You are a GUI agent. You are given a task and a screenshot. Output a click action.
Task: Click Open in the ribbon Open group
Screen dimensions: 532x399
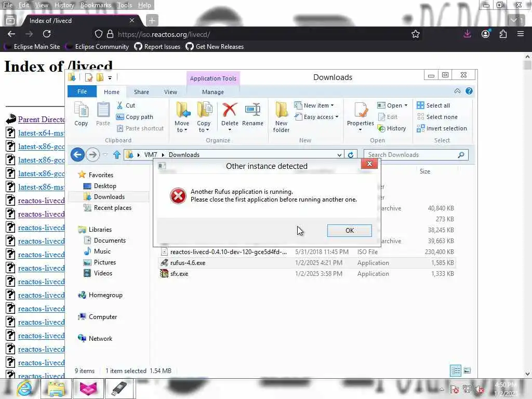(392, 105)
